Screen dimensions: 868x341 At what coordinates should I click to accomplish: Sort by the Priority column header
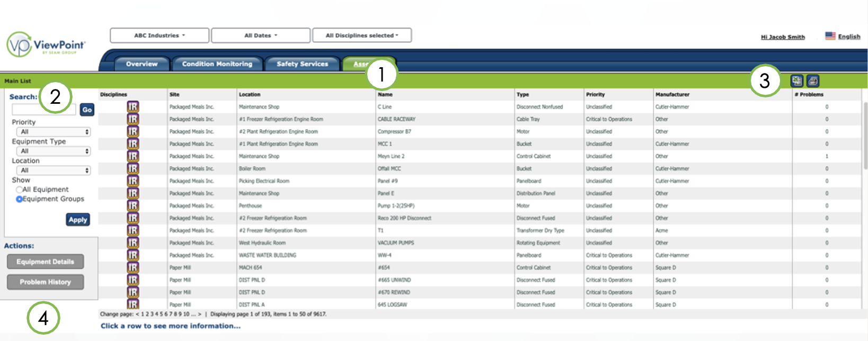coord(596,94)
